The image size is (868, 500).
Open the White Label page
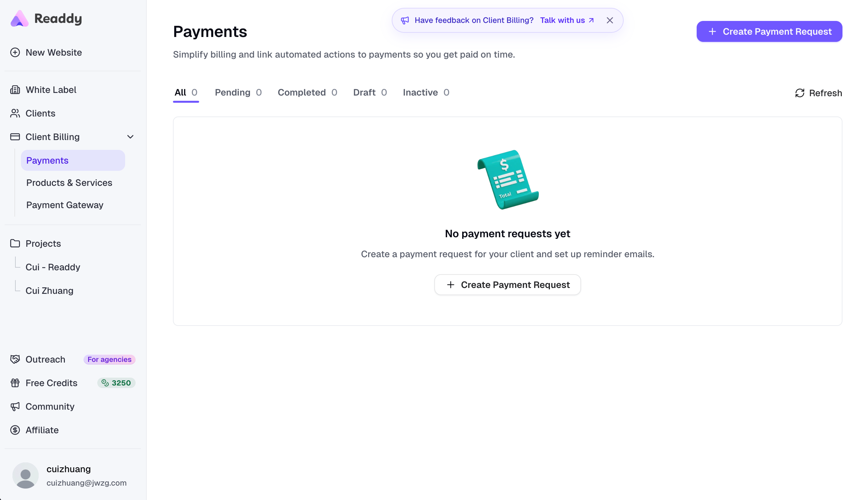point(51,90)
